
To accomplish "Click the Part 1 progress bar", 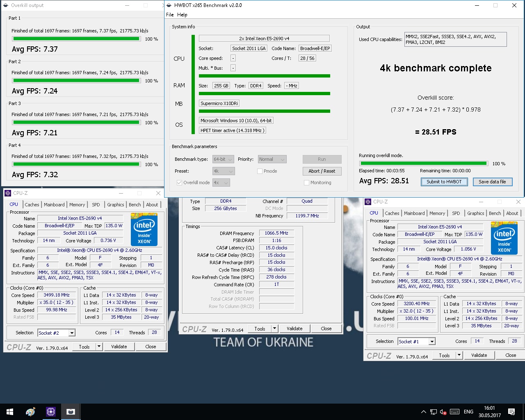I will pyautogui.click(x=76, y=39).
